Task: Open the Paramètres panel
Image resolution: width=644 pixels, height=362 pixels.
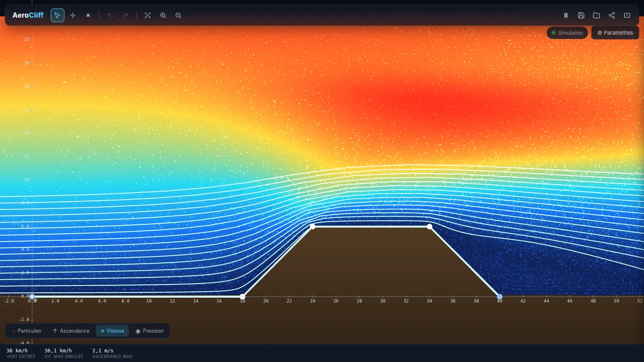Action: [615, 33]
